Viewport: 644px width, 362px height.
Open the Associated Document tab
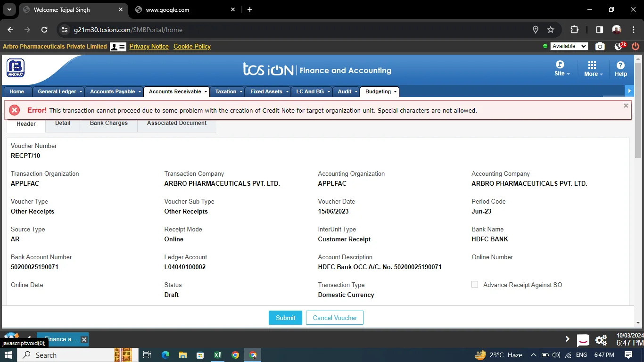177,123
